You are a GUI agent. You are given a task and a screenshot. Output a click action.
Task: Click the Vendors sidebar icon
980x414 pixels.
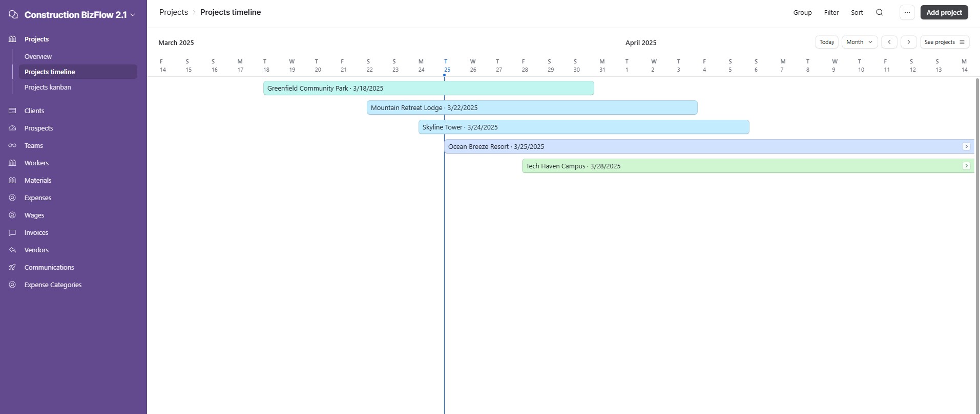(x=13, y=250)
